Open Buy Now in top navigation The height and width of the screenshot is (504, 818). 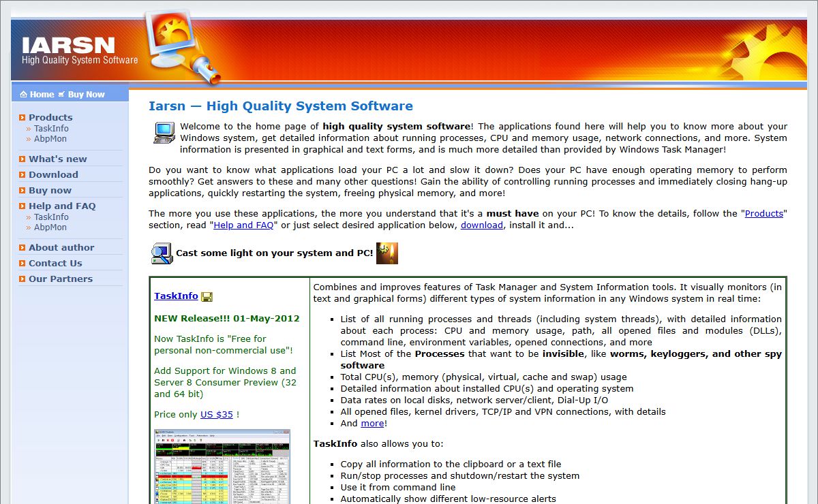(x=87, y=95)
